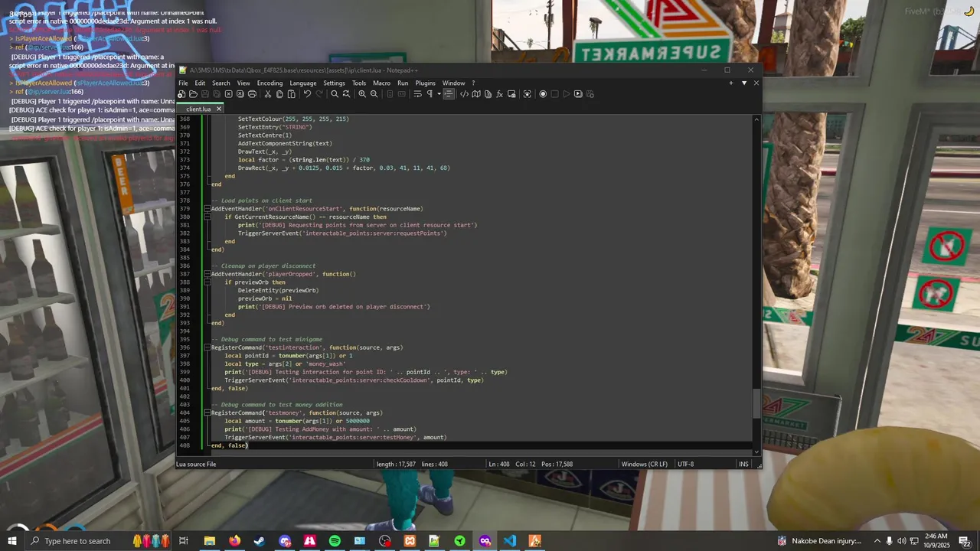Collapse the fold marker at line 404

click(x=207, y=412)
